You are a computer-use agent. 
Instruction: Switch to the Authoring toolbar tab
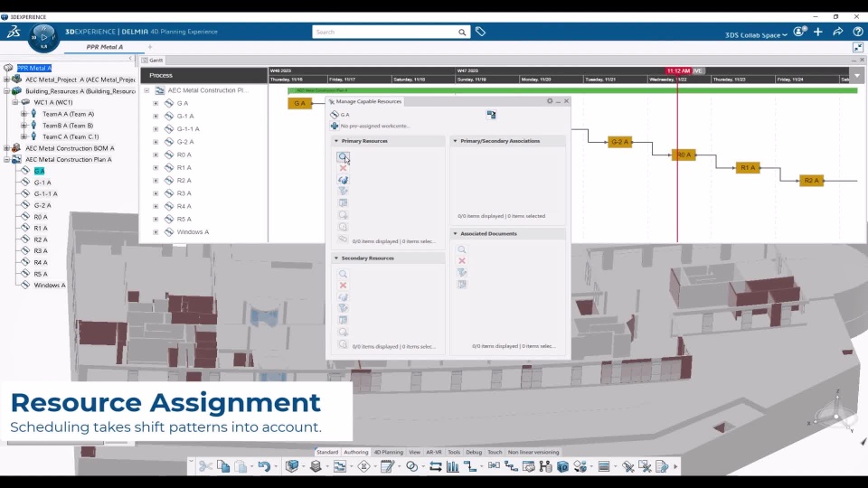(x=355, y=452)
